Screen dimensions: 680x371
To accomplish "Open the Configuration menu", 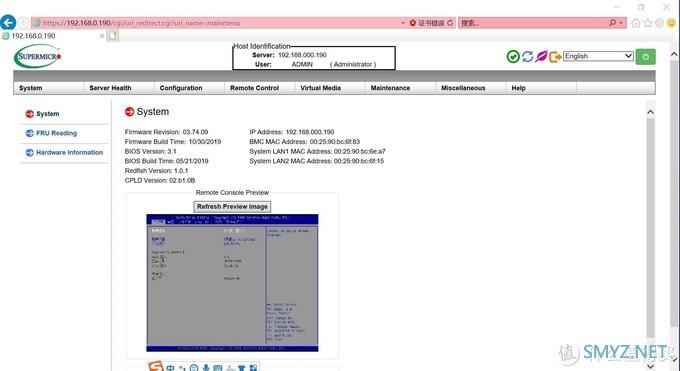I will tap(181, 88).
